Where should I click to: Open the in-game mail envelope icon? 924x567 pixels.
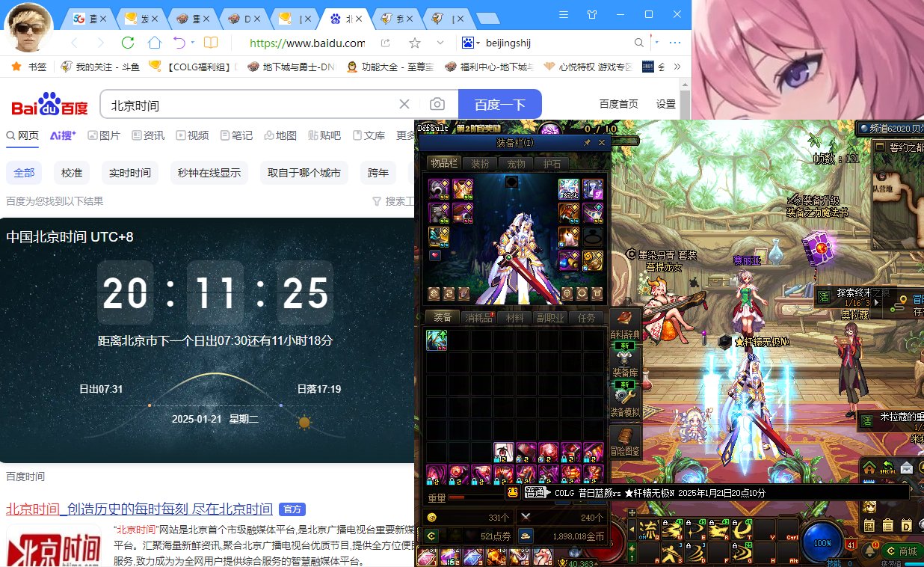tap(907, 468)
